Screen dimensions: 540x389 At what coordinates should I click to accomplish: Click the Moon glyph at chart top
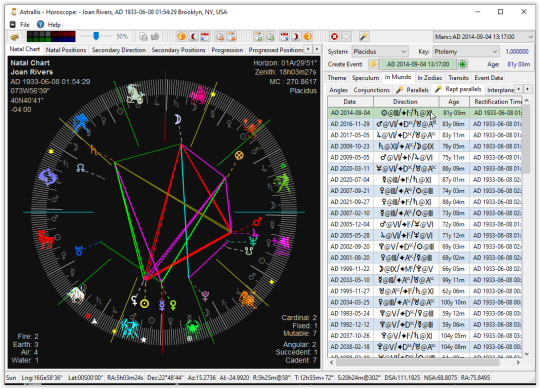coord(177,119)
